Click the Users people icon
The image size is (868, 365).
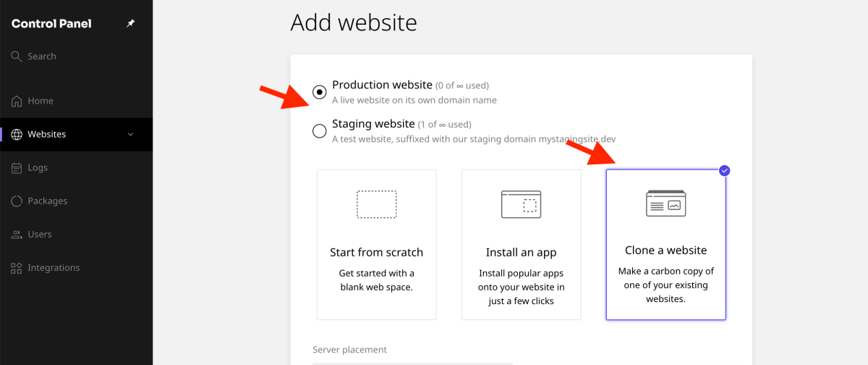coord(17,235)
